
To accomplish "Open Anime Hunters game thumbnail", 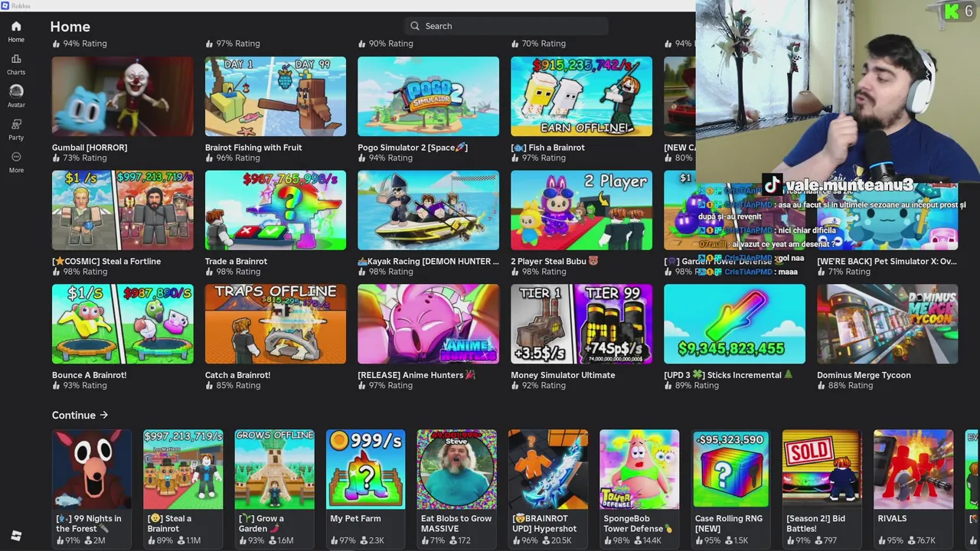I will [429, 324].
